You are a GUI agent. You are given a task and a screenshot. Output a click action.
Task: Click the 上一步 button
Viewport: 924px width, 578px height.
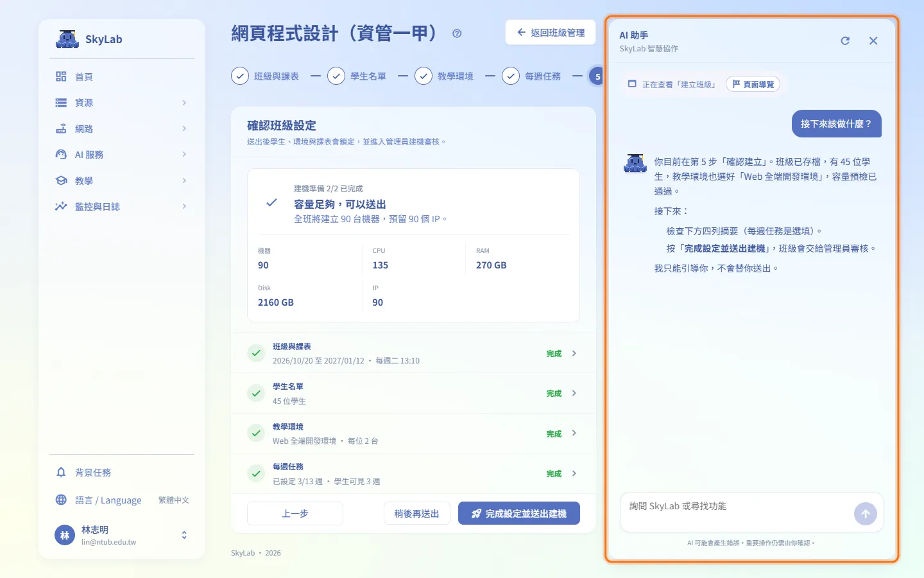[295, 513]
